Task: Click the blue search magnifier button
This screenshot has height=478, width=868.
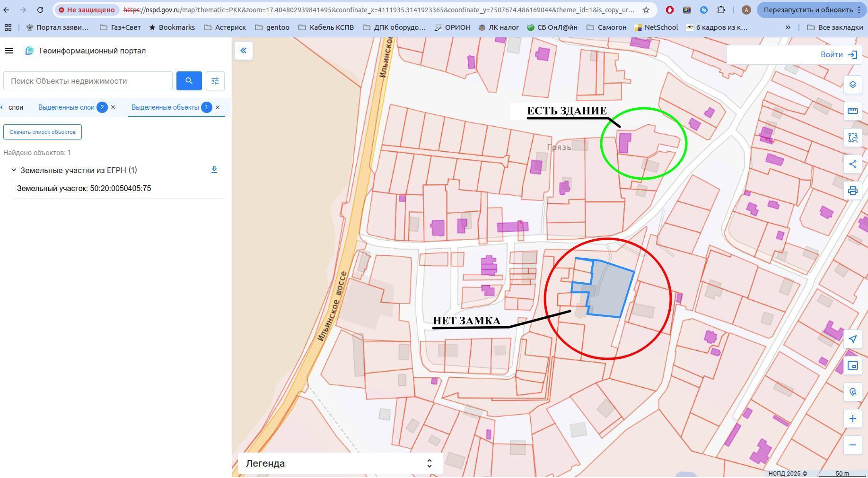Action: [189, 81]
